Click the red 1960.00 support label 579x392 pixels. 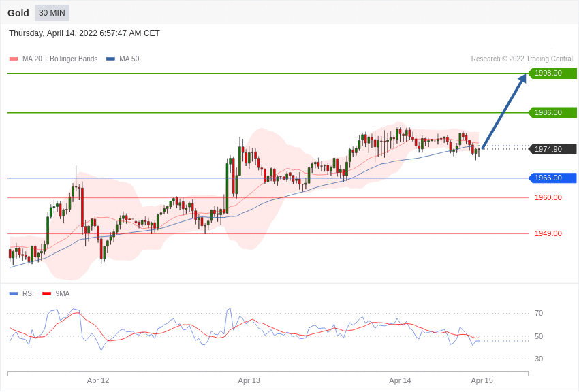(548, 197)
